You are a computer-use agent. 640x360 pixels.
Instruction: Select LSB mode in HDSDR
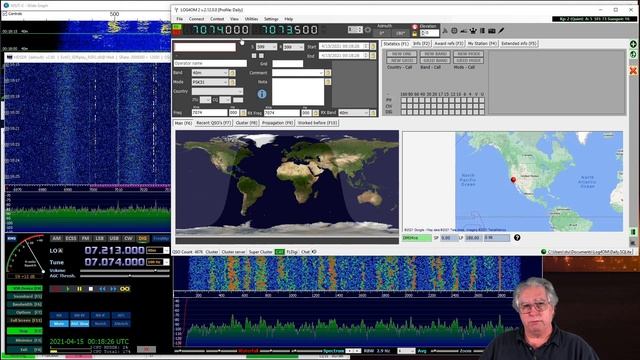pyautogui.click(x=100, y=238)
